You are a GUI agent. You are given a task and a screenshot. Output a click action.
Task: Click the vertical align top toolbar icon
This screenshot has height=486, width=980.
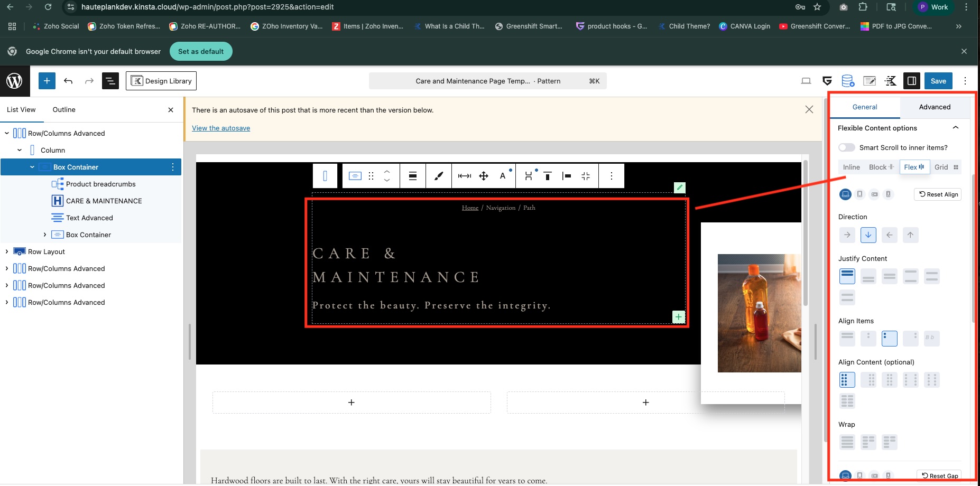point(548,176)
